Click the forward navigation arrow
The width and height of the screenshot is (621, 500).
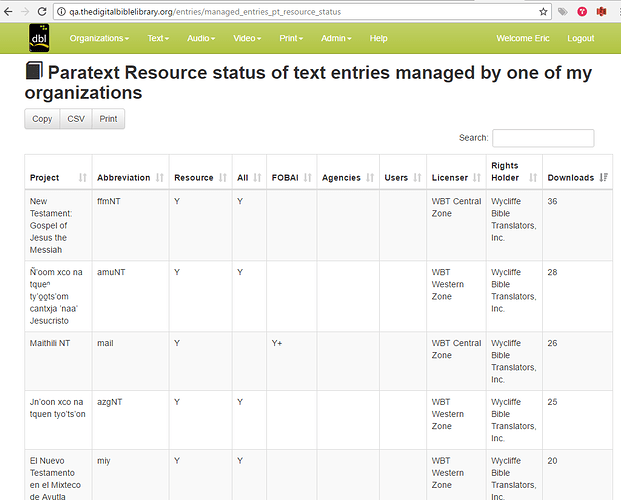click(x=25, y=11)
